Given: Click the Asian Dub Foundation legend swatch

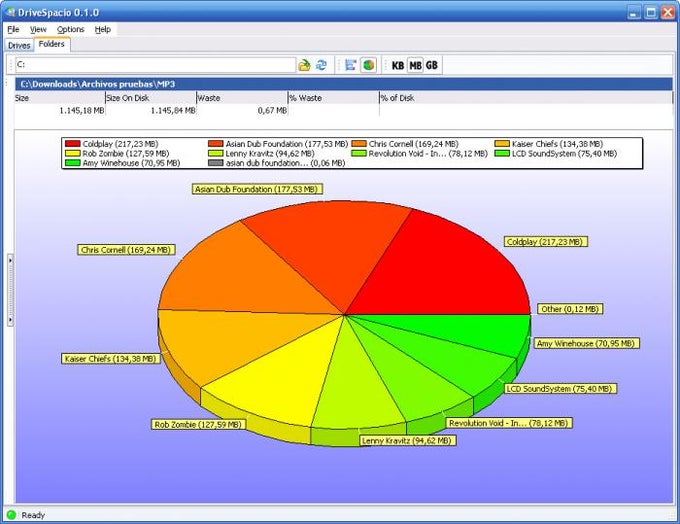Looking at the screenshot, I should coord(216,144).
